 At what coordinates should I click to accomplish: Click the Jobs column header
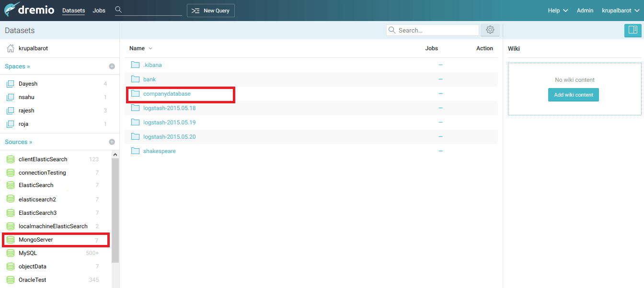[431, 48]
